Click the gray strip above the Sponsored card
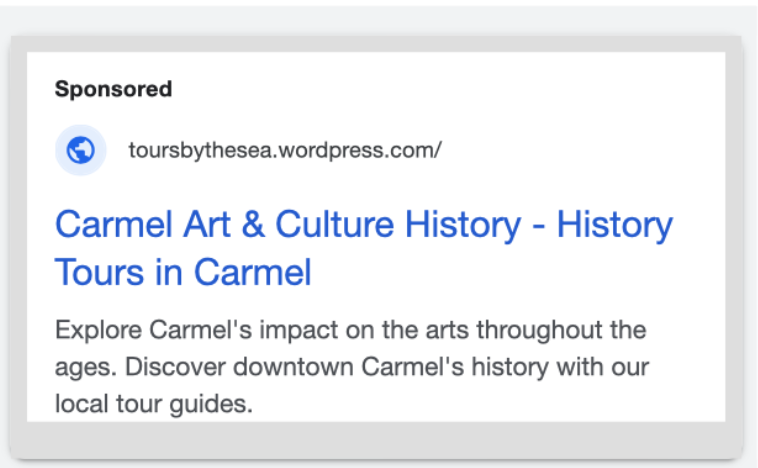Screen dimensions: 758x468 (376, 44)
